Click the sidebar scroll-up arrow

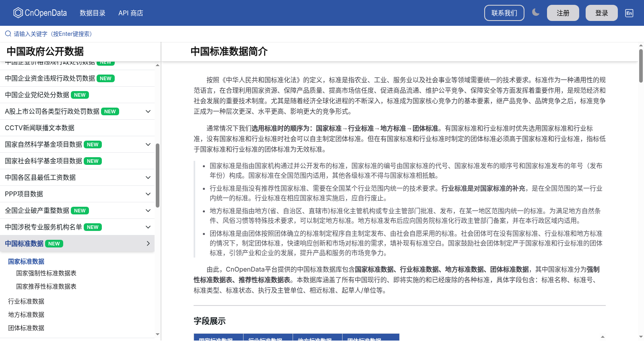click(x=157, y=65)
